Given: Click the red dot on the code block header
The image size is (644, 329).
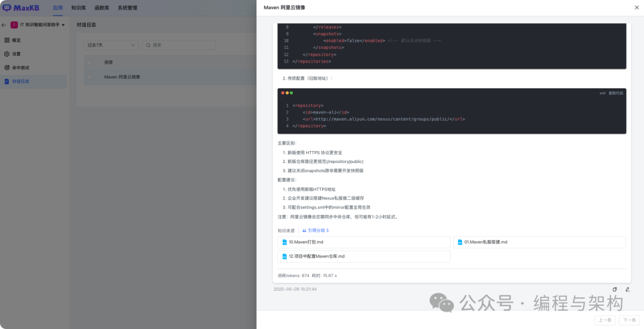Looking at the screenshot, I should [x=283, y=93].
